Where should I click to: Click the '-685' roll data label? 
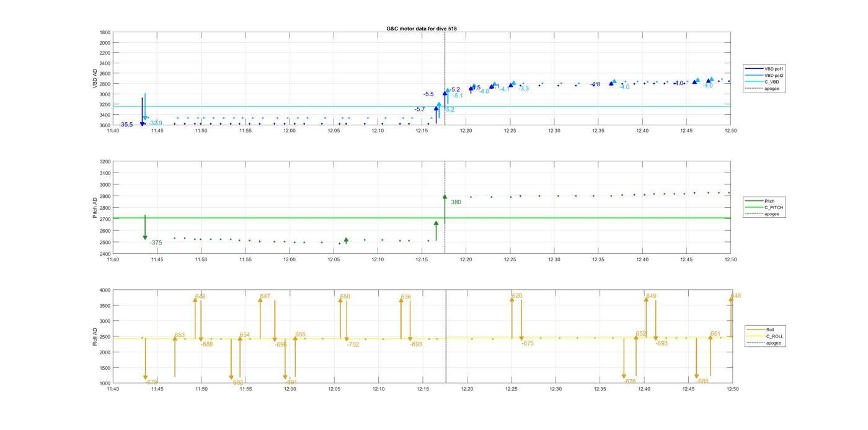click(702, 381)
